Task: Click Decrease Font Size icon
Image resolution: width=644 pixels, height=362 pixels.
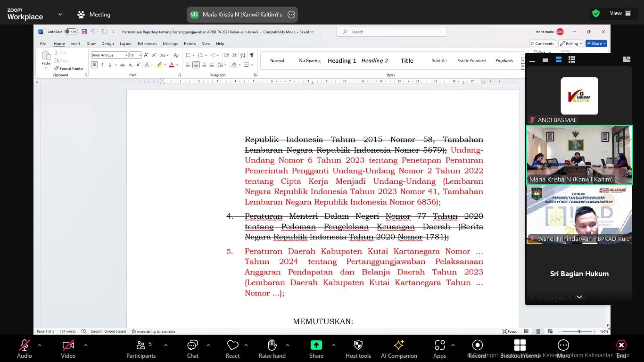Action: tap(154, 55)
